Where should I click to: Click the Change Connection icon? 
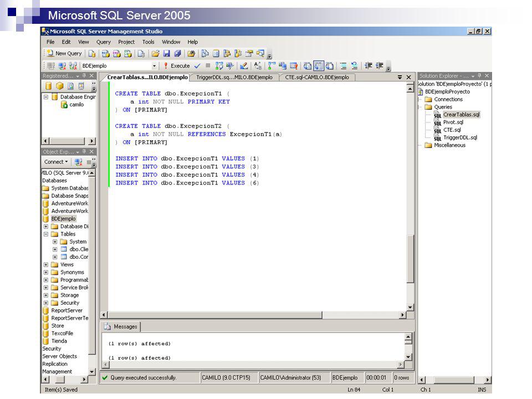click(x=73, y=66)
